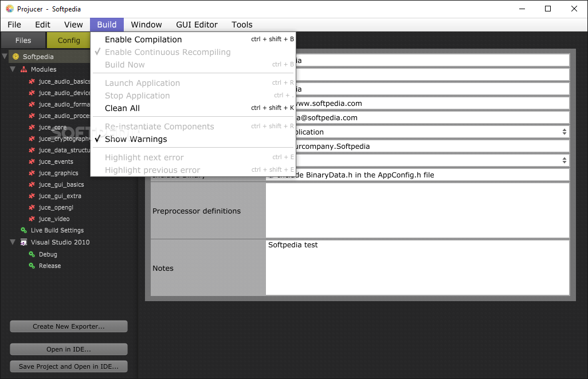Viewport: 588px width, 379px height.
Task: Toggle Show Warnings in Build menu
Action: (193, 139)
